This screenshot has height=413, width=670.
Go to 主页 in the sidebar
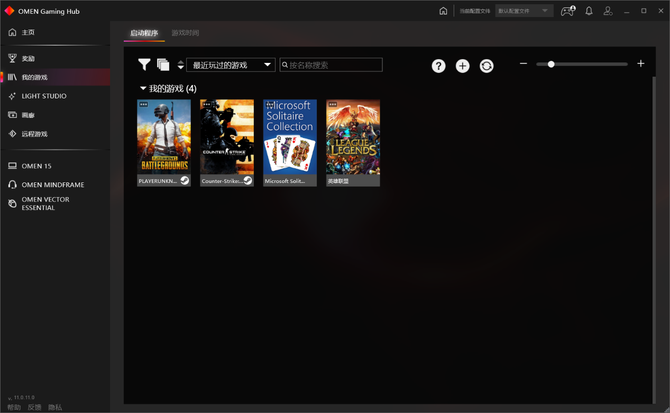55,32
